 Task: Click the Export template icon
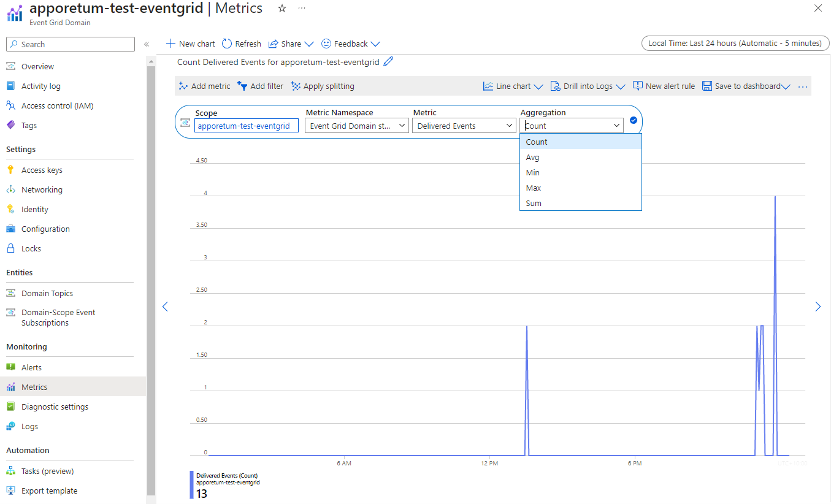tap(10, 491)
